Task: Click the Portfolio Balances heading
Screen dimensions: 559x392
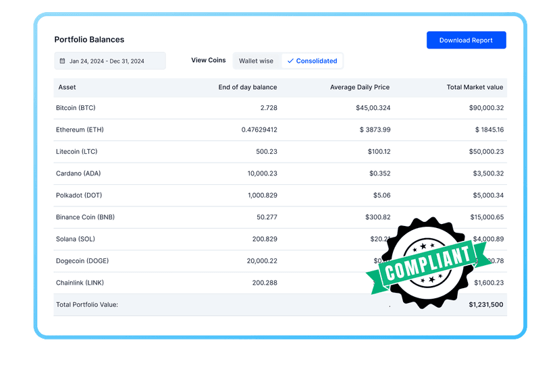Action: tap(89, 40)
